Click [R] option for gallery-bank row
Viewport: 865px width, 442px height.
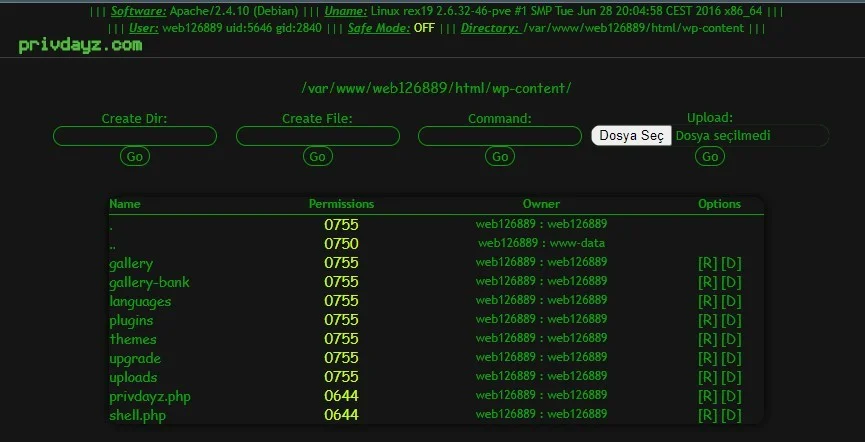tap(707, 283)
